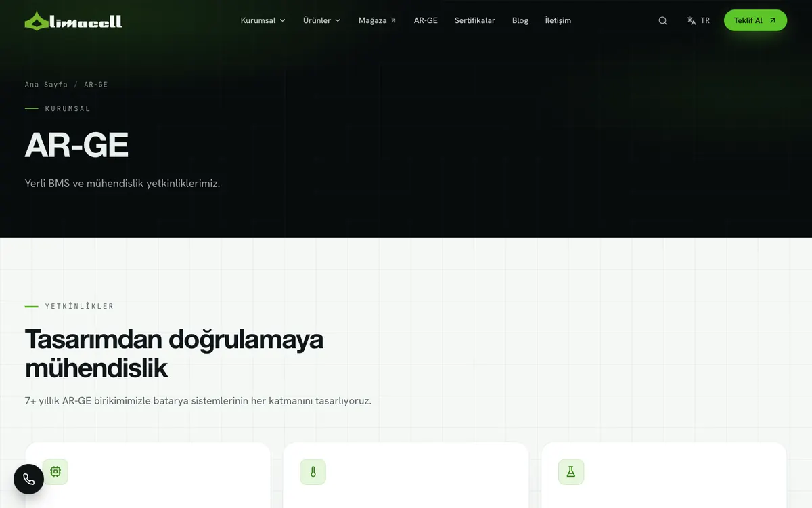Viewport: 812px width, 508px height.
Task: Click the Tasarımdan doğrulamaya mühendislik heading
Action: [x=174, y=354]
